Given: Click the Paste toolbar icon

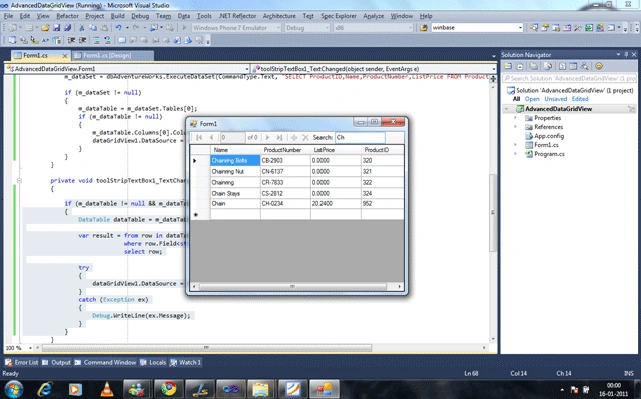Looking at the screenshot, I should point(105,28).
